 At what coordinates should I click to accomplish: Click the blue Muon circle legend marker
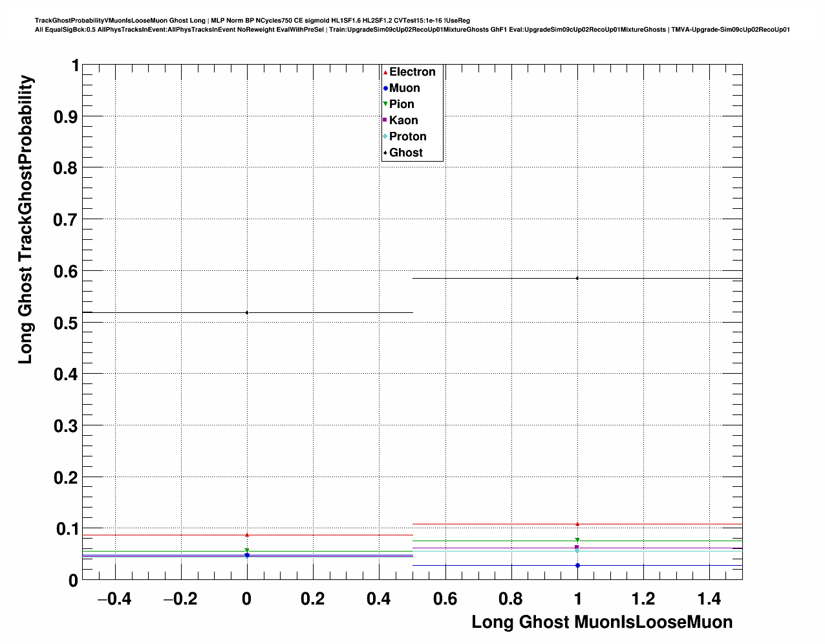tap(385, 88)
